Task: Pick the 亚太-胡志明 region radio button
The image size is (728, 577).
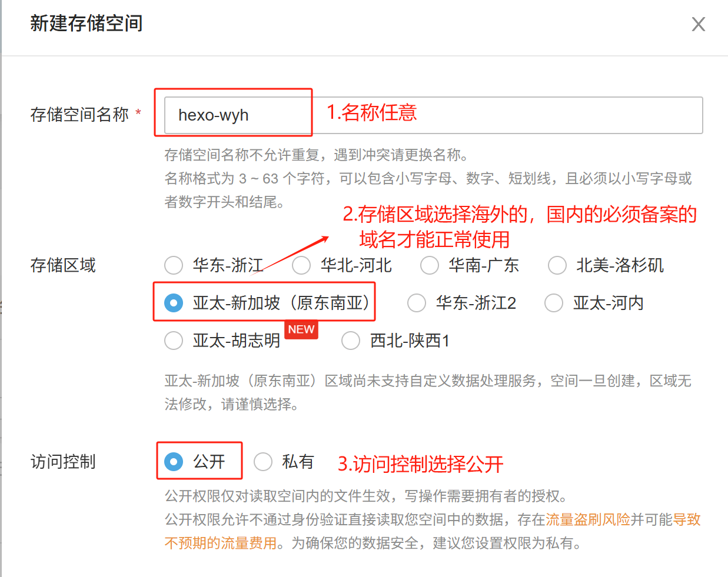Action: click(x=174, y=341)
